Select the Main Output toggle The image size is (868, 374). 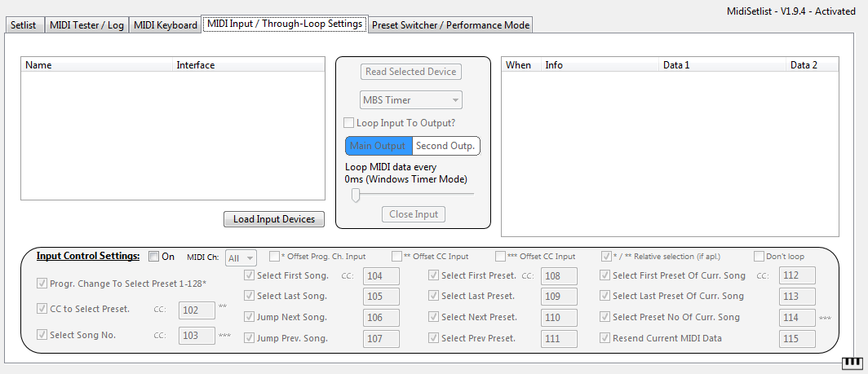click(378, 146)
